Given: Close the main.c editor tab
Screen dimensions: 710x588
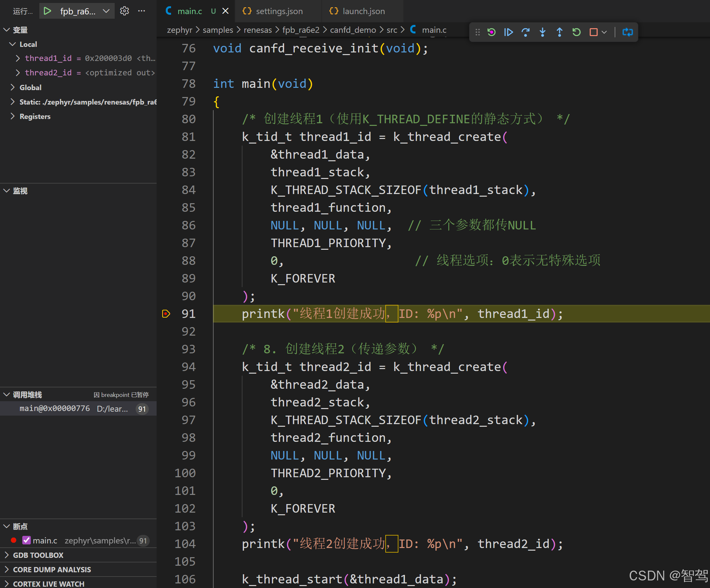Looking at the screenshot, I should [x=225, y=11].
